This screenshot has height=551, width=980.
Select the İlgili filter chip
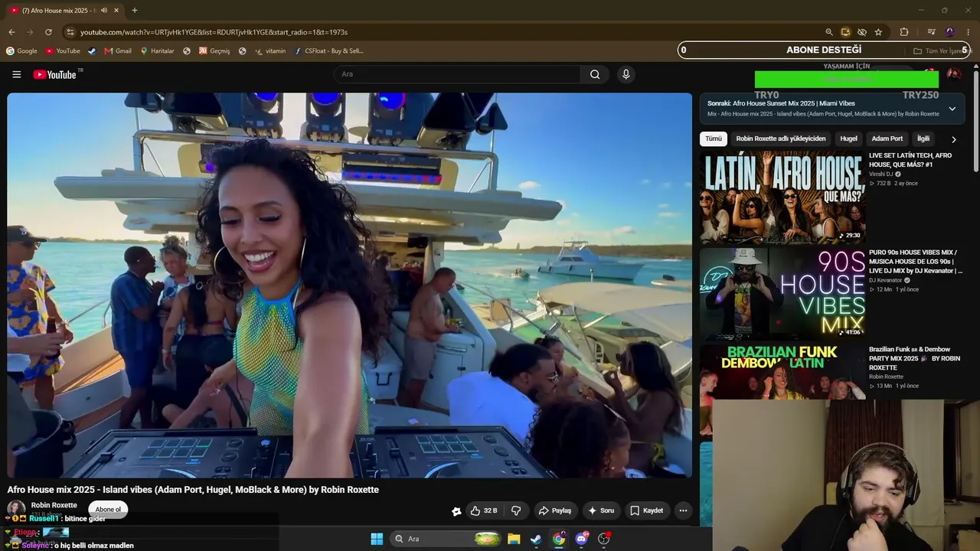point(923,139)
